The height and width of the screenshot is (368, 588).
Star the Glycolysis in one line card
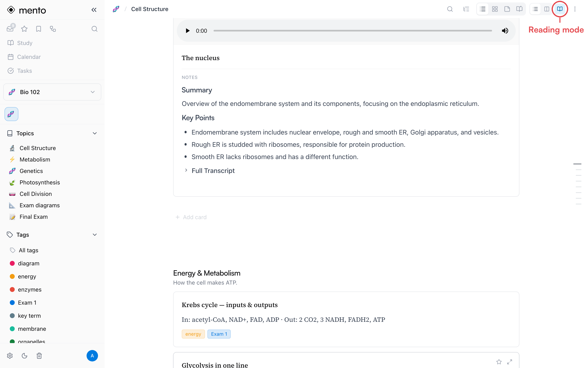point(499,362)
